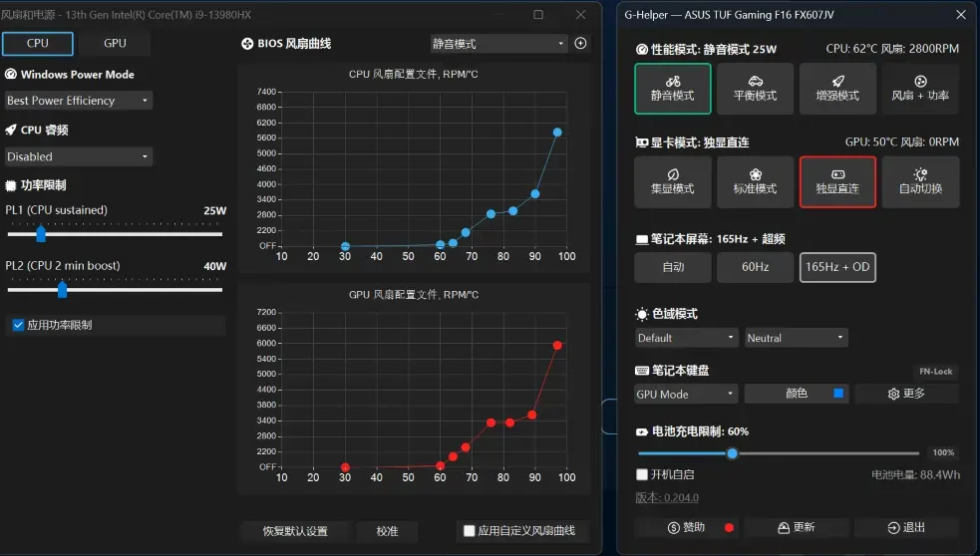
Task: Click GPU: 50°C fan status text
Action: (902, 141)
